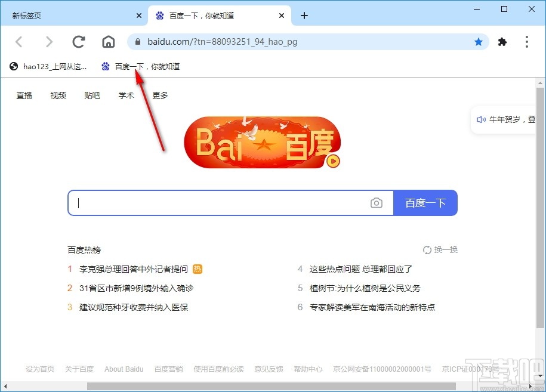Screen dimensions: 546x392
Task: Open the browser home page icon
Action: (109, 42)
